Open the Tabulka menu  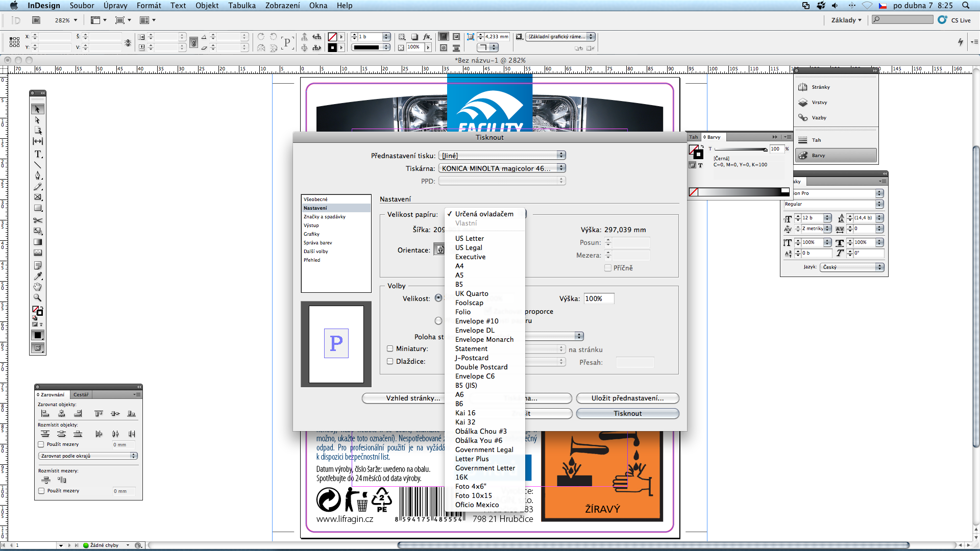(242, 6)
